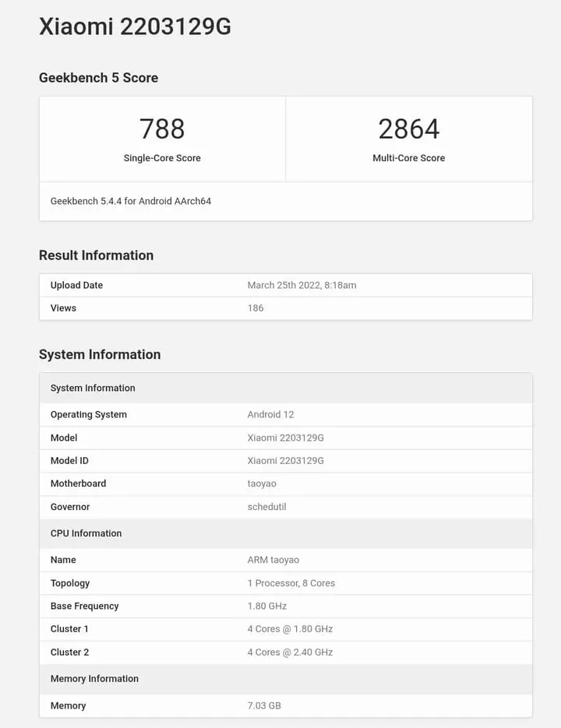Screen dimensions: 561x728
Task: Select the multi-core score value 2864
Action: click(x=408, y=128)
